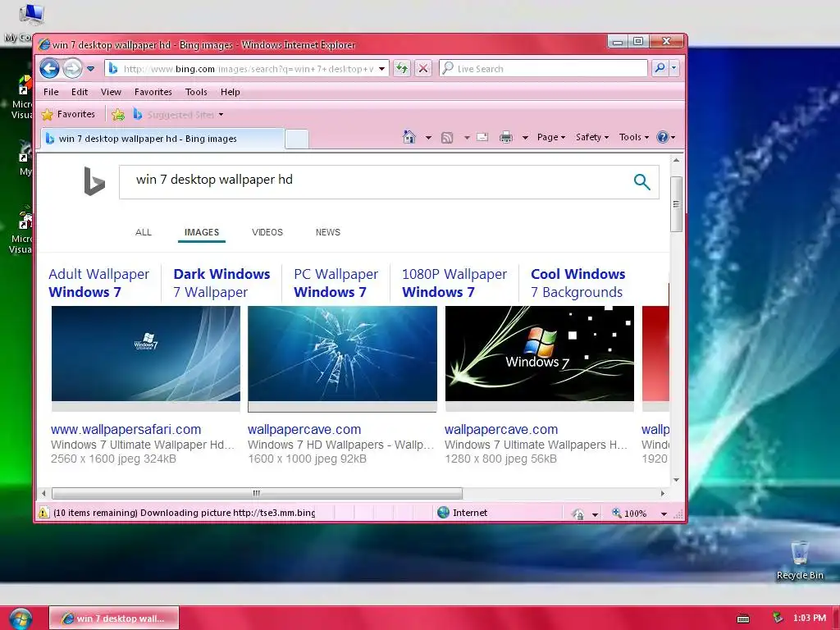The width and height of the screenshot is (840, 630).
Task: Click the Add to Favorites Bar icon
Action: [118, 114]
